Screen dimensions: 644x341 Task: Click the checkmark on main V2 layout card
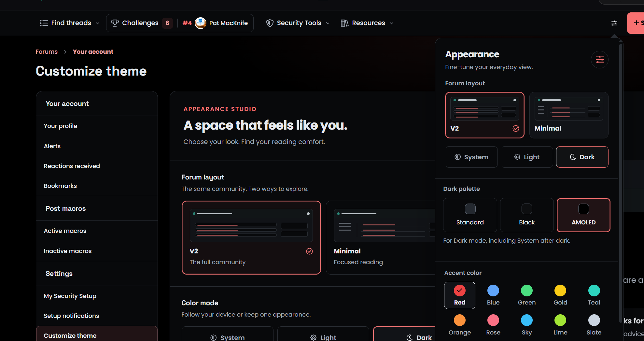(309, 251)
